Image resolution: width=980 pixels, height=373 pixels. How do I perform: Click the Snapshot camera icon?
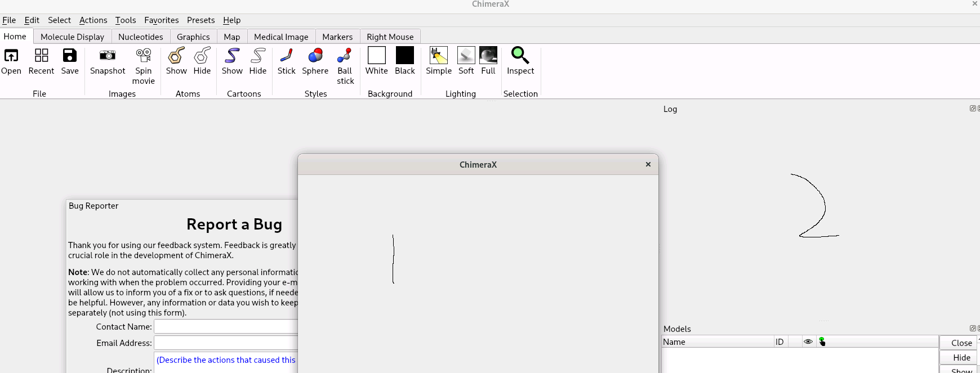pos(108,56)
